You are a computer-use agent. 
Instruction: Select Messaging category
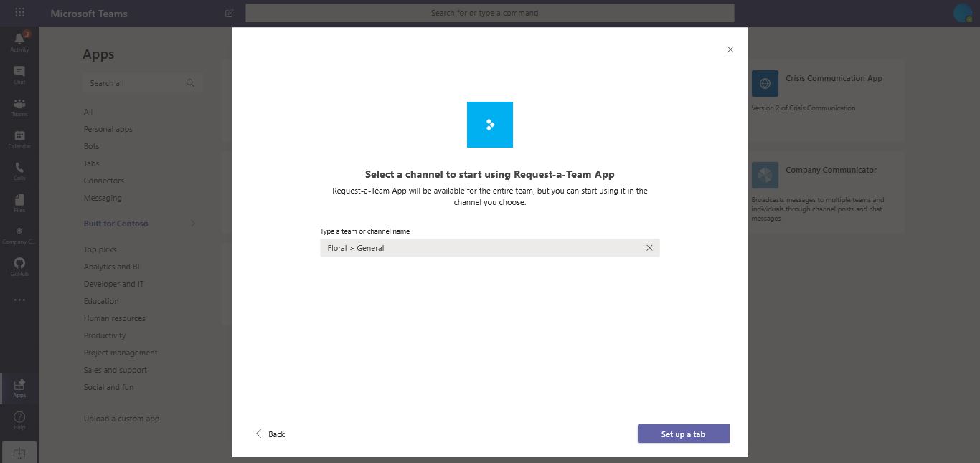coord(103,198)
